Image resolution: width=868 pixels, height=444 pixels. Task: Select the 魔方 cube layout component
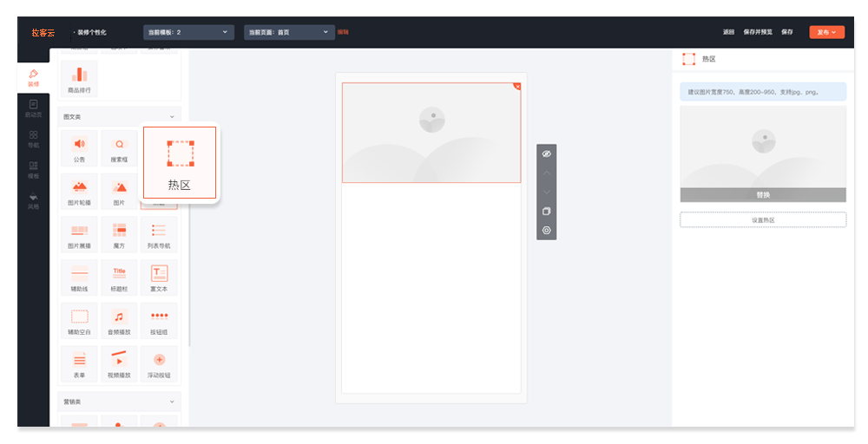tap(119, 234)
